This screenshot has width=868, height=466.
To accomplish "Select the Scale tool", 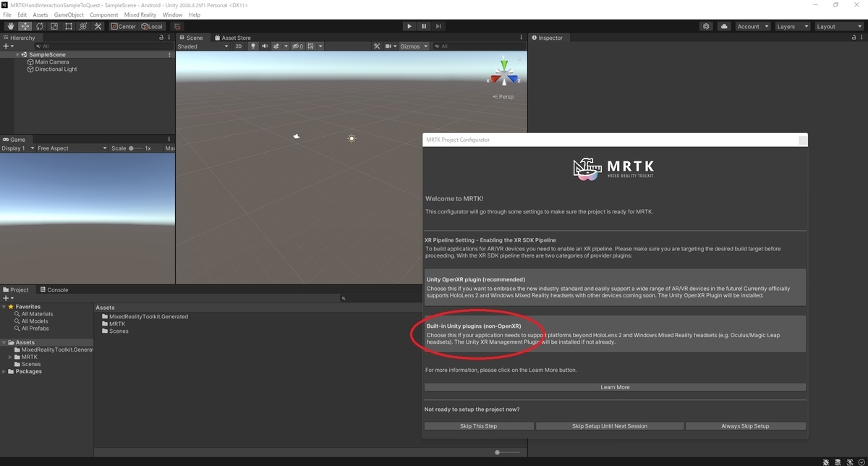I will (x=54, y=26).
